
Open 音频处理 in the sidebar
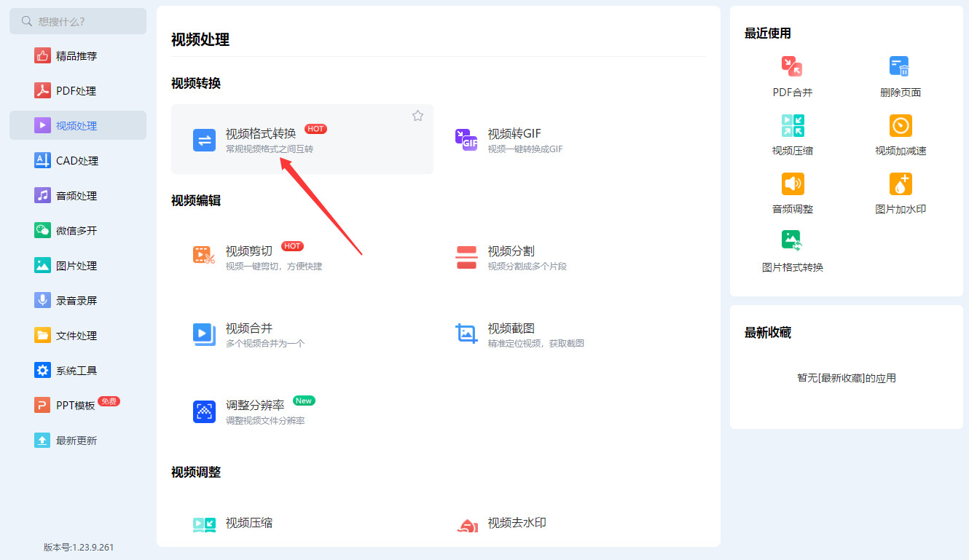78,195
